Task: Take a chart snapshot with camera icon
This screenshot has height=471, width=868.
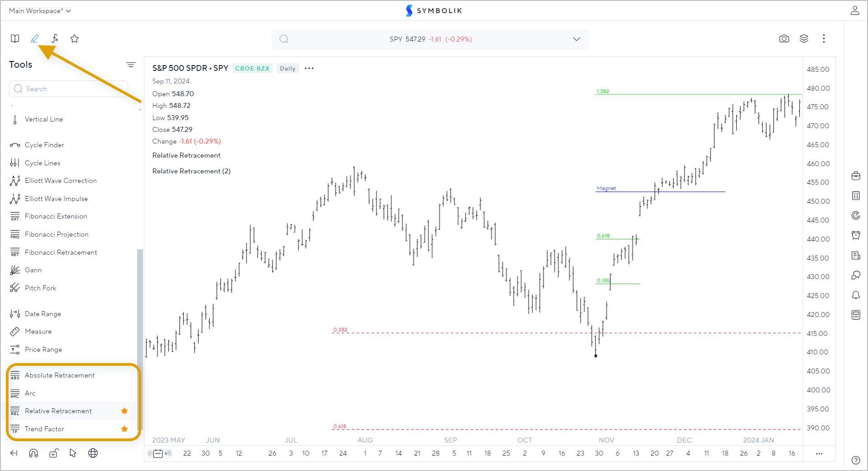Action: pos(784,38)
